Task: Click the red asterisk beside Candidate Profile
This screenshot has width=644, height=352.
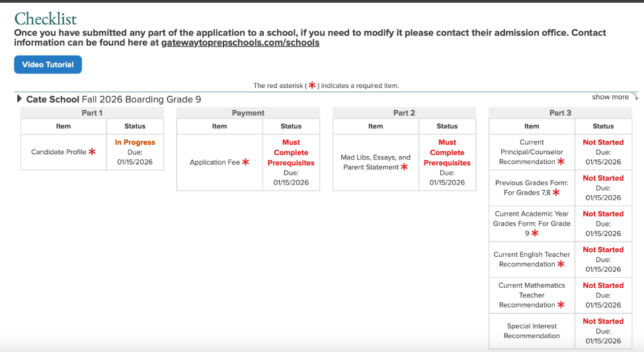Action: coord(92,152)
